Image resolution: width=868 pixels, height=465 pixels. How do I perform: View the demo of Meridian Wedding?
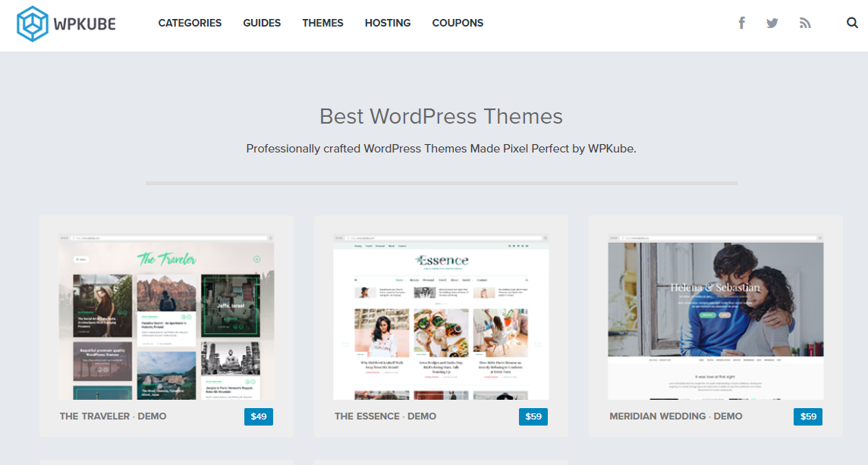tap(728, 416)
